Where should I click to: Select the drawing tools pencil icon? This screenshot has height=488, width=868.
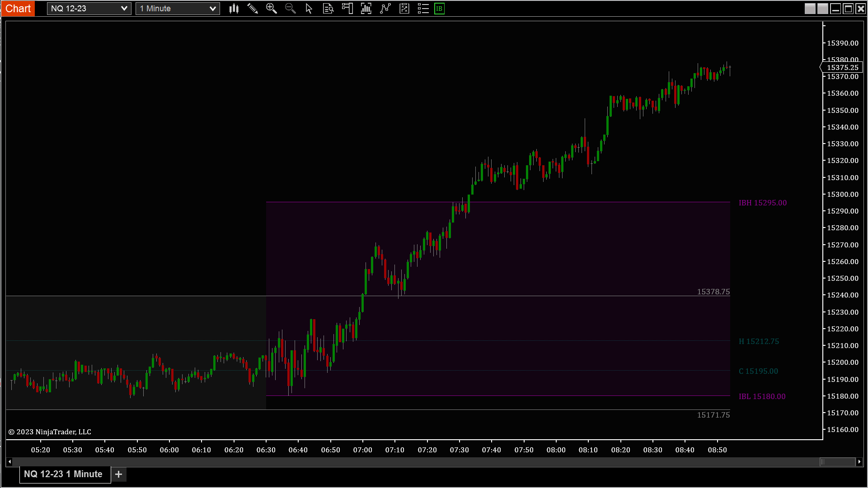(x=253, y=9)
